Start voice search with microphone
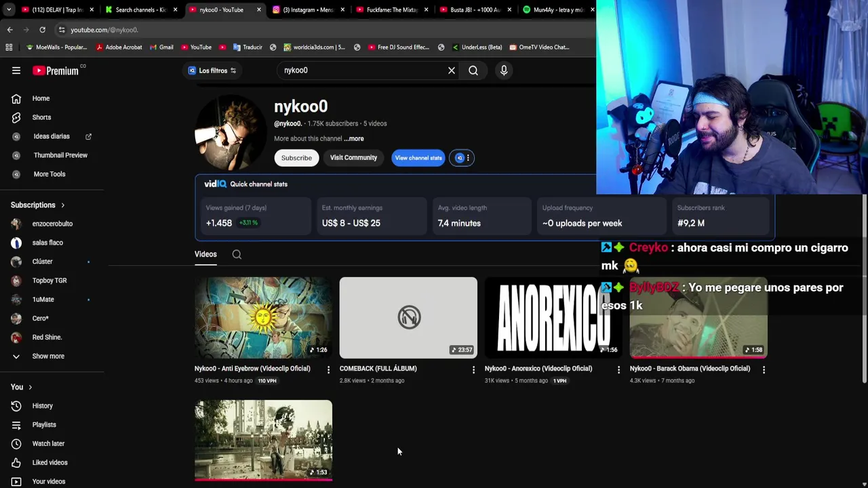The width and height of the screenshot is (868, 488). [x=504, y=70]
